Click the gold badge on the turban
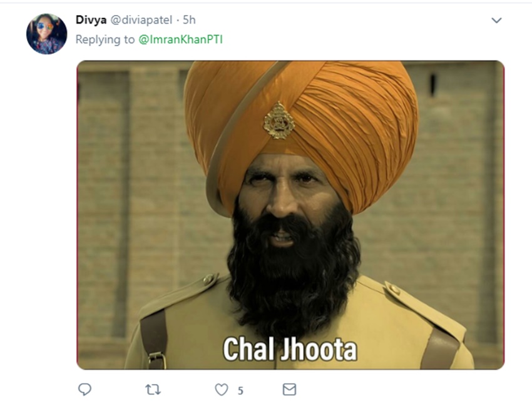 [x=279, y=121]
